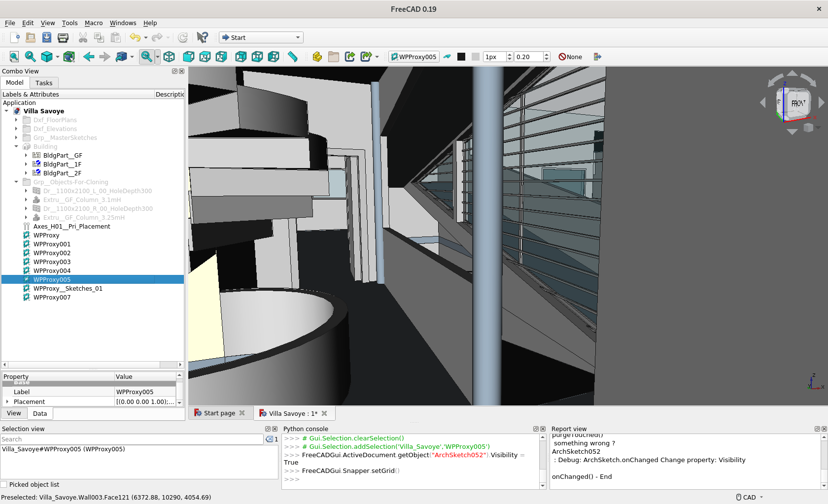
Task: Click the Sync view magnifier icon
Action: pos(146,57)
